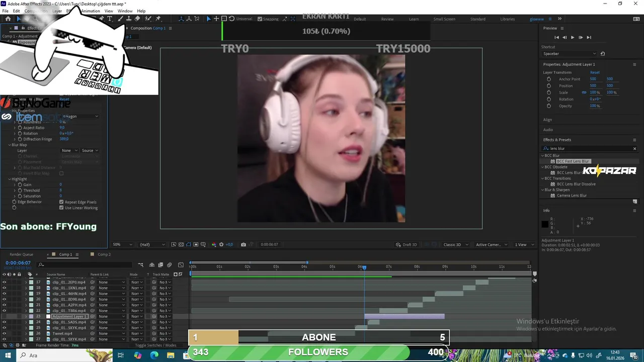Reset the Layer Transform properties
This screenshot has height=362, width=644.
point(595,72)
